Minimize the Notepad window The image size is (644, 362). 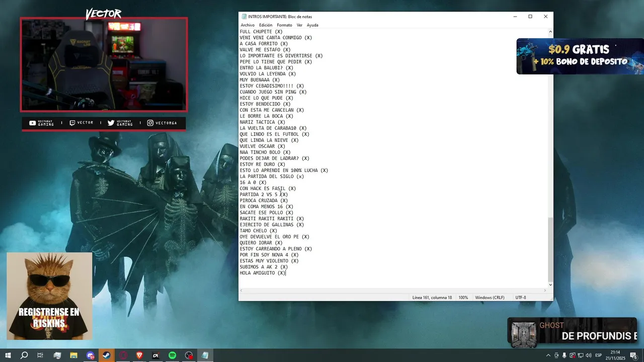click(515, 17)
